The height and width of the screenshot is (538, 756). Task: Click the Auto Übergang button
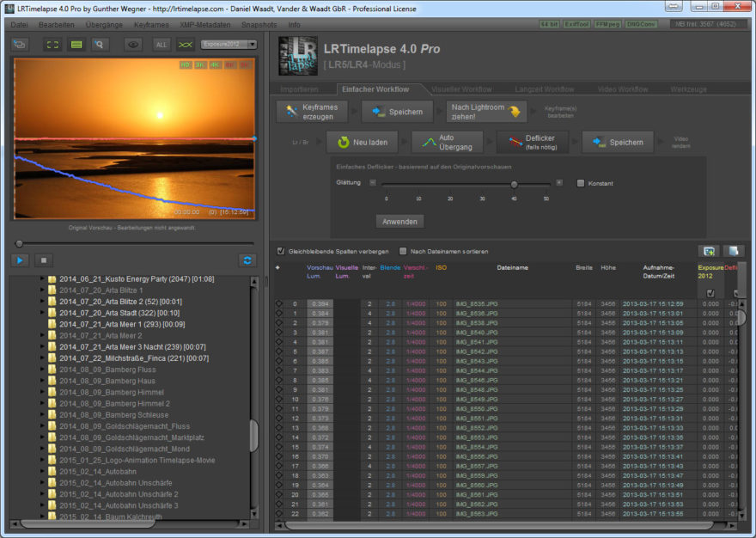448,143
